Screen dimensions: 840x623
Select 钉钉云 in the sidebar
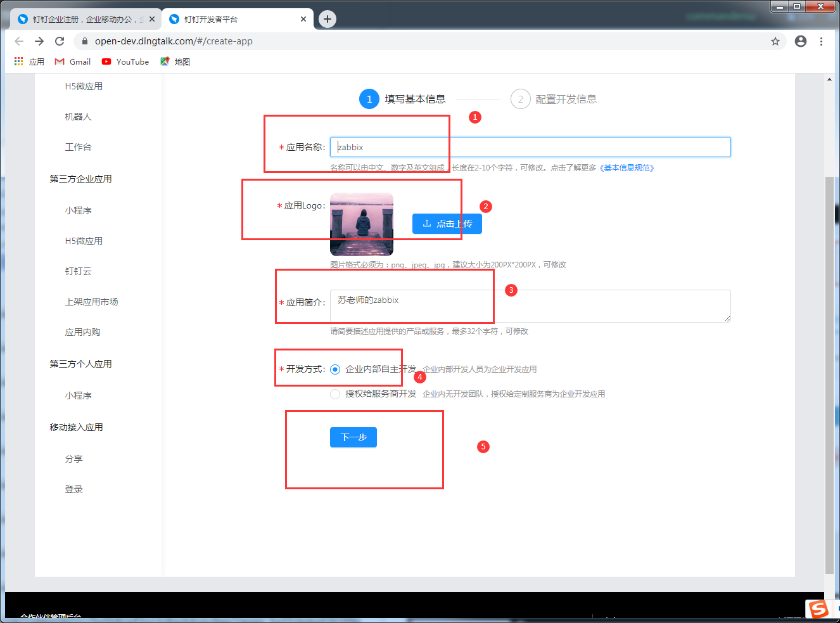tap(78, 271)
